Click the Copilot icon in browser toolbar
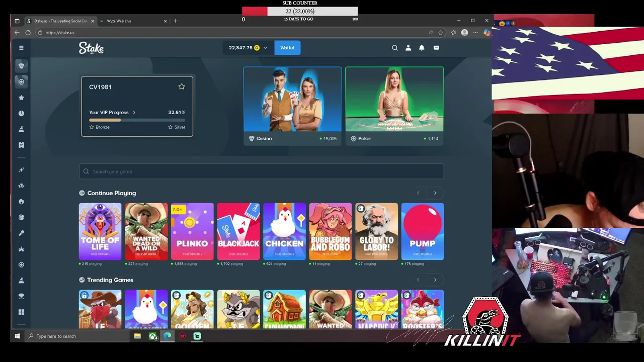The width and height of the screenshot is (644, 362). pos(487,33)
